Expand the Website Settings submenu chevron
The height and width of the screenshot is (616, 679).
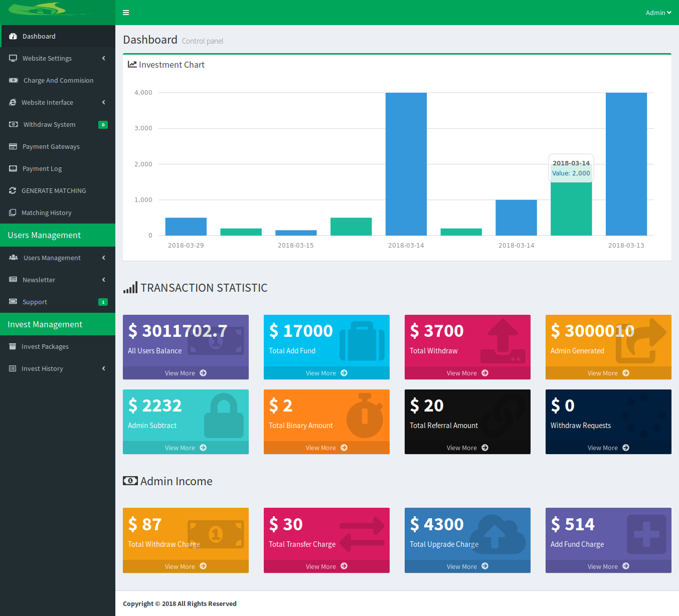pos(104,58)
